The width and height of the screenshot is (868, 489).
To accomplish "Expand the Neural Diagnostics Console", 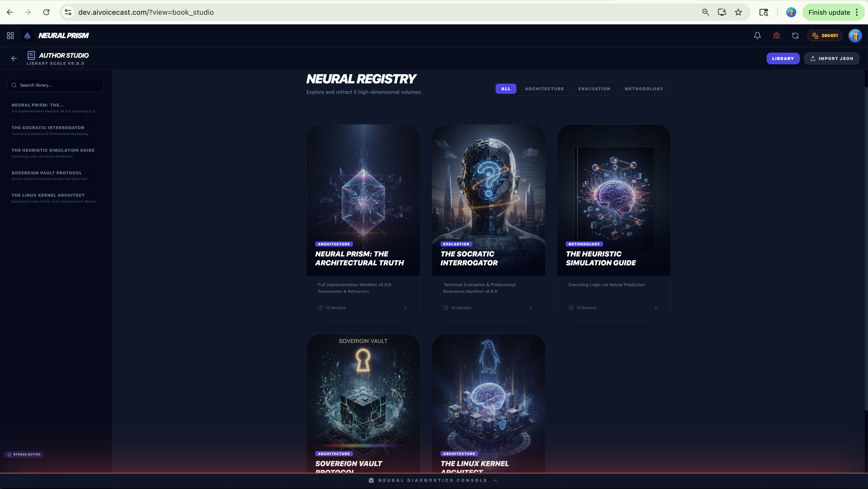I will 433,480.
